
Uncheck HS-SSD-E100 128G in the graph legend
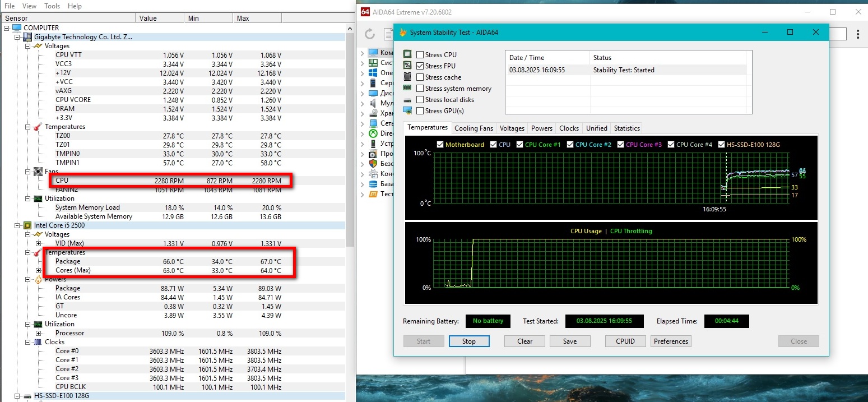click(x=721, y=145)
